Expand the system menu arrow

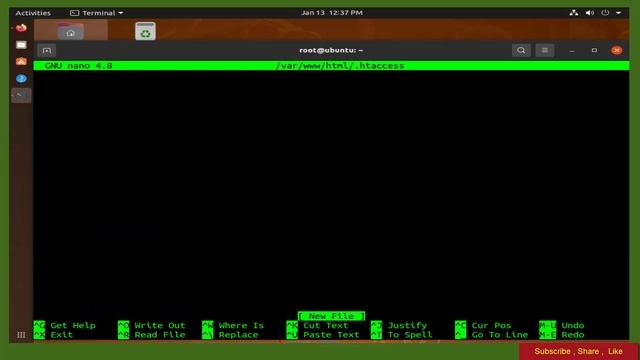coord(618,13)
